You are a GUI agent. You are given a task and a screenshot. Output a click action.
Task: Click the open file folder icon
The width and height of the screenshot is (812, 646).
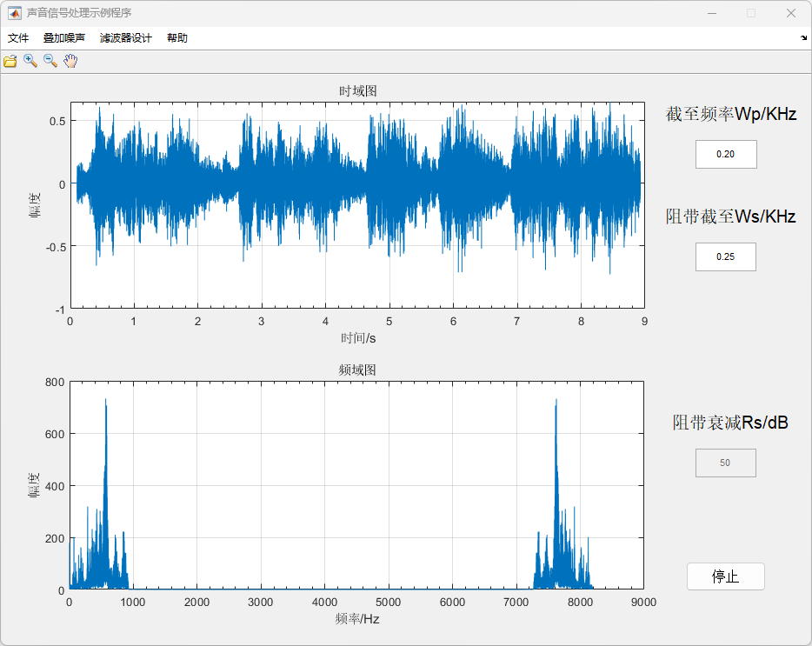pyautogui.click(x=10, y=61)
